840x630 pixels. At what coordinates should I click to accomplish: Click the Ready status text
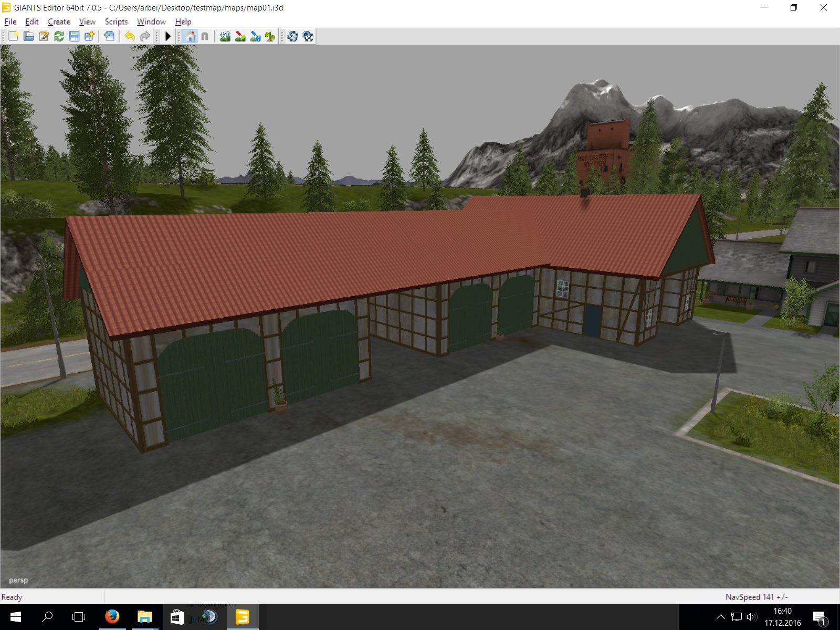[x=12, y=597]
